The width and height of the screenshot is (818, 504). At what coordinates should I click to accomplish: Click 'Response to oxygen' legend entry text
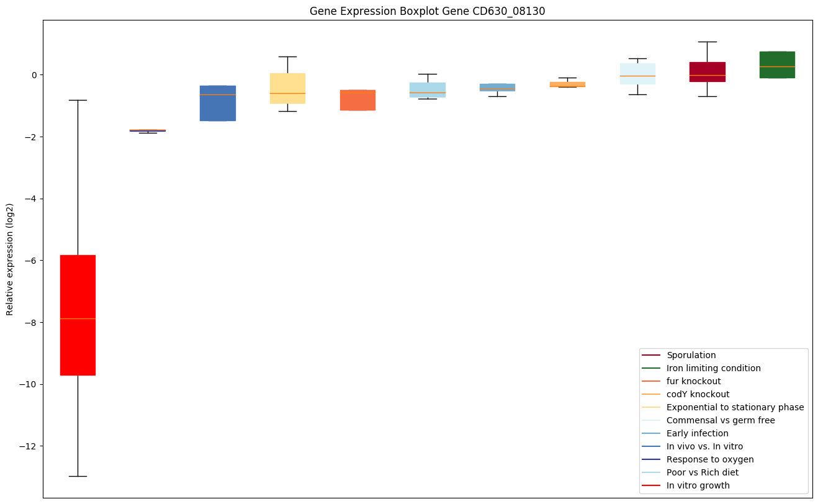[706, 459]
